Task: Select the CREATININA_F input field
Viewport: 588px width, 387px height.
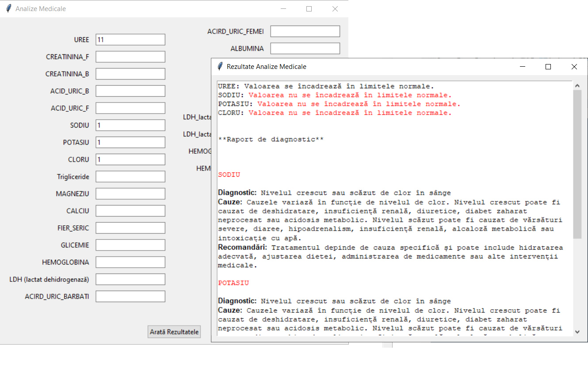Action: [130, 57]
